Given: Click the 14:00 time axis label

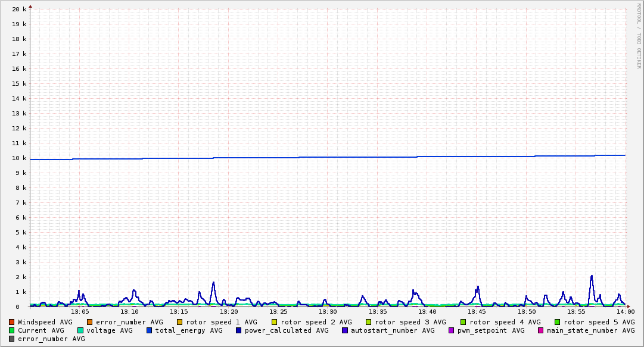Looking at the screenshot, I should point(626,311).
